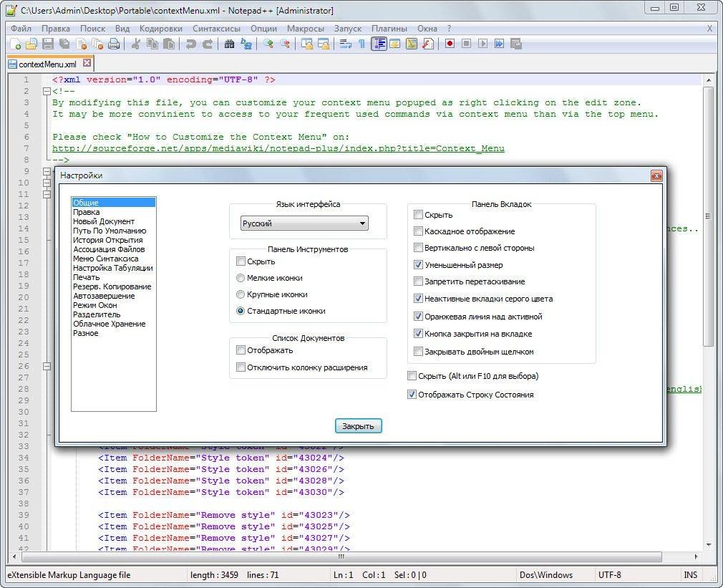Click the Save recorded macro icon
The height and width of the screenshot is (588, 723).
516,44
